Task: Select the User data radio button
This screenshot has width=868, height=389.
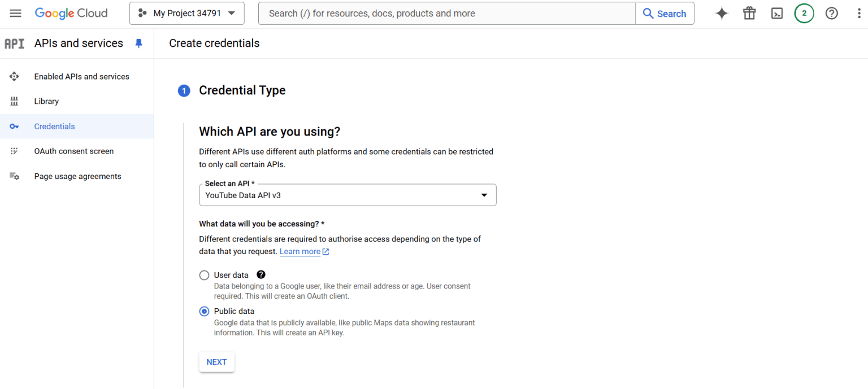Action: [x=204, y=276]
